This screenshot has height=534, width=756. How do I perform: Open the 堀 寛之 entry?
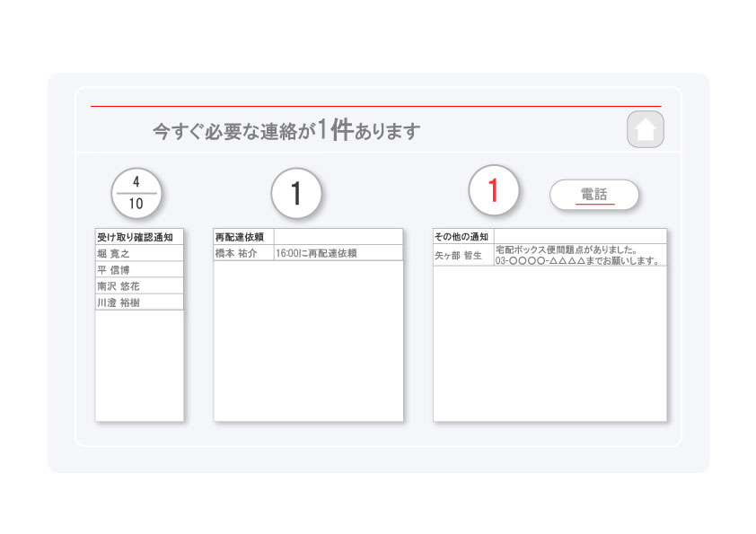pos(139,254)
